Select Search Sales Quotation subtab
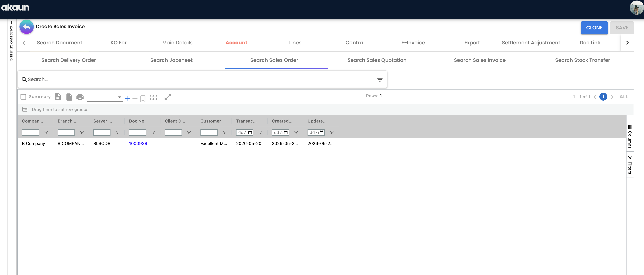Image resolution: width=644 pixels, height=275 pixels. pyautogui.click(x=377, y=60)
